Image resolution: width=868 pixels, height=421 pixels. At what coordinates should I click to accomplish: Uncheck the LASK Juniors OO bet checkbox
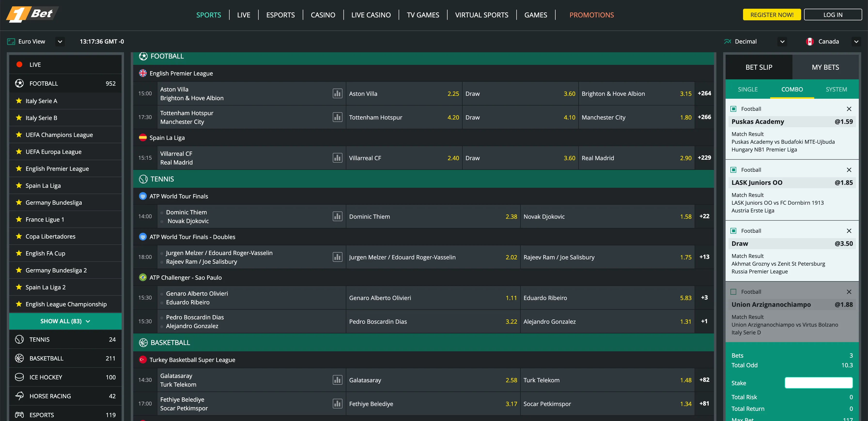733,170
